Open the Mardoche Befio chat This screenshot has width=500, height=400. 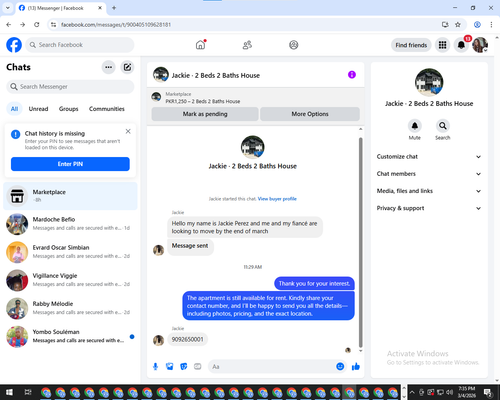pos(70,224)
